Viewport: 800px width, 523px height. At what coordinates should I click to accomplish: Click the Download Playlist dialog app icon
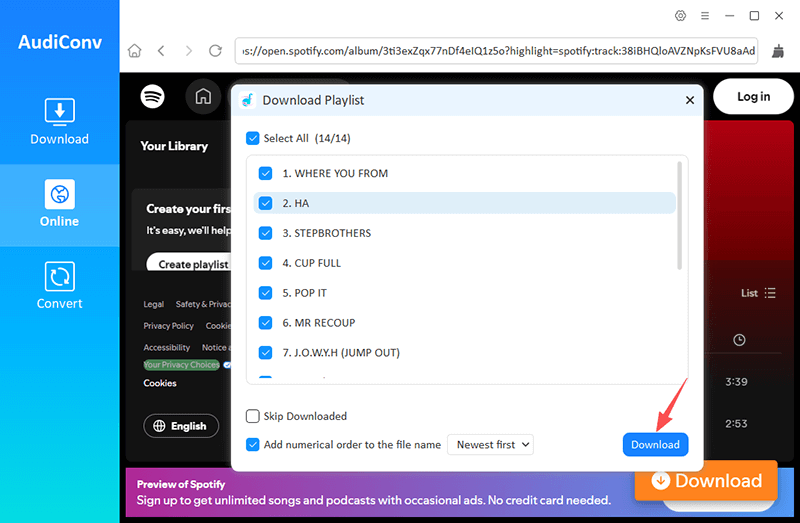pyautogui.click(x=247, y=100)
